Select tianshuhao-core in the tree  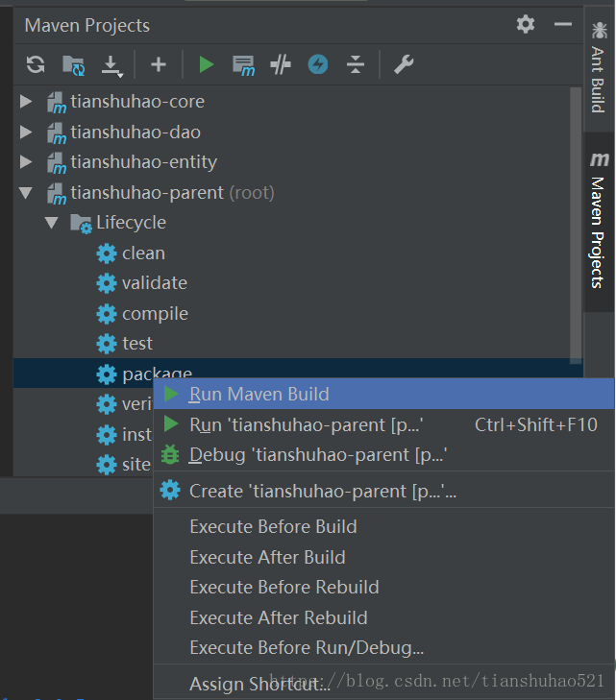[x=137, y=102]
